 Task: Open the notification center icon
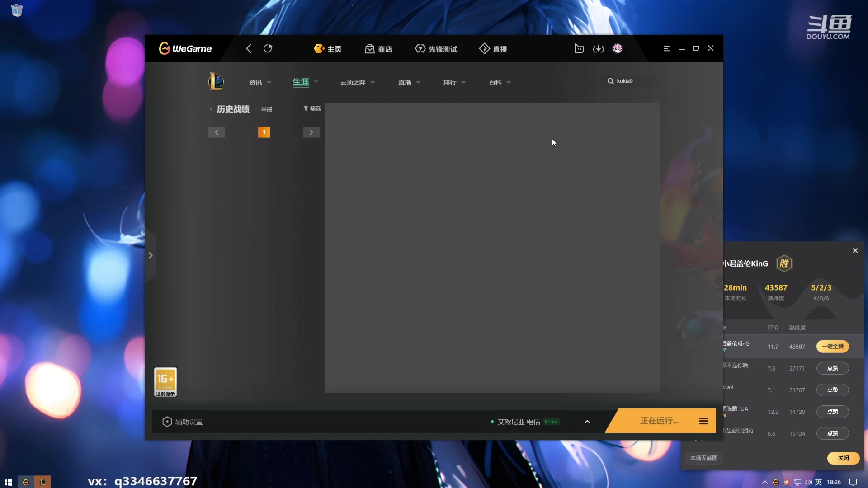point(853,482)
